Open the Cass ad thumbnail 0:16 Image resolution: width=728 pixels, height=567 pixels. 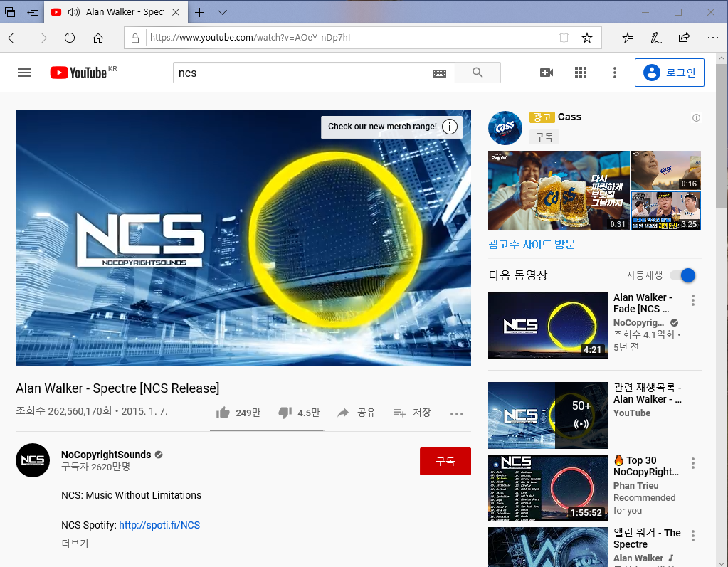pyautogui.click(x=666, y=170)
